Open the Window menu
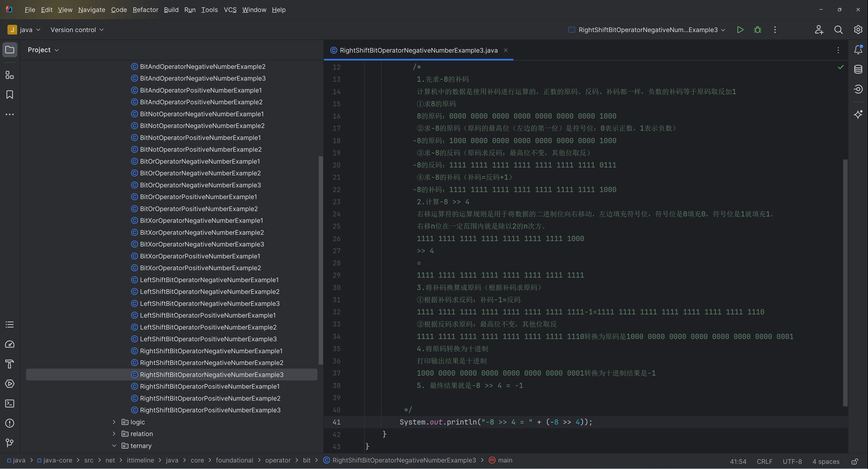 254,10
